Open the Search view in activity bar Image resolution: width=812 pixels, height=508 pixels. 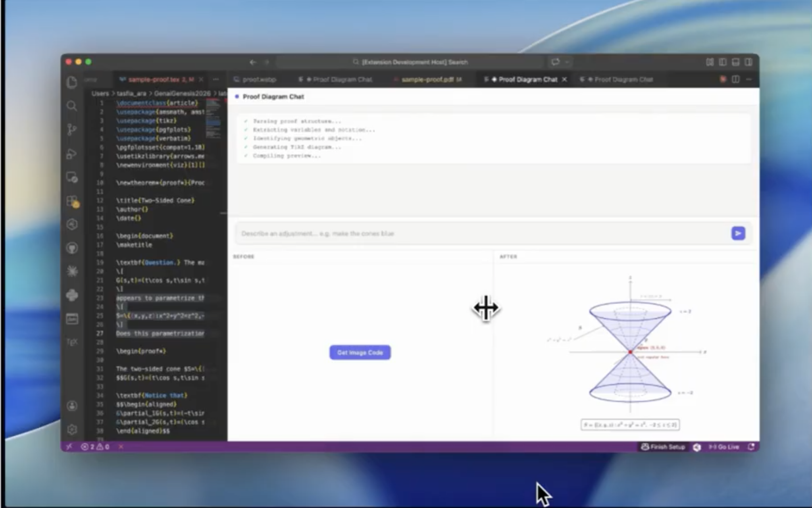tap(72, 106)
